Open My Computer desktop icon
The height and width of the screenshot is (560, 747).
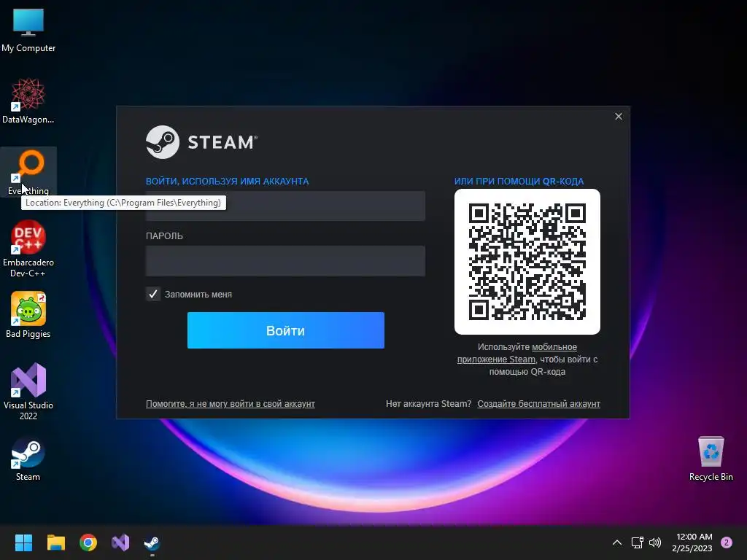coord(28,31)
